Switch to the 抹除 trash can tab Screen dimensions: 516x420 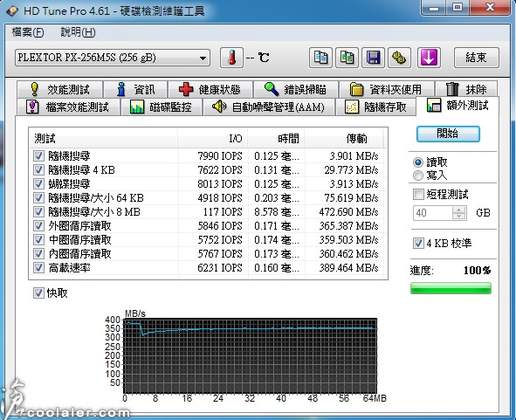[466, 89]
